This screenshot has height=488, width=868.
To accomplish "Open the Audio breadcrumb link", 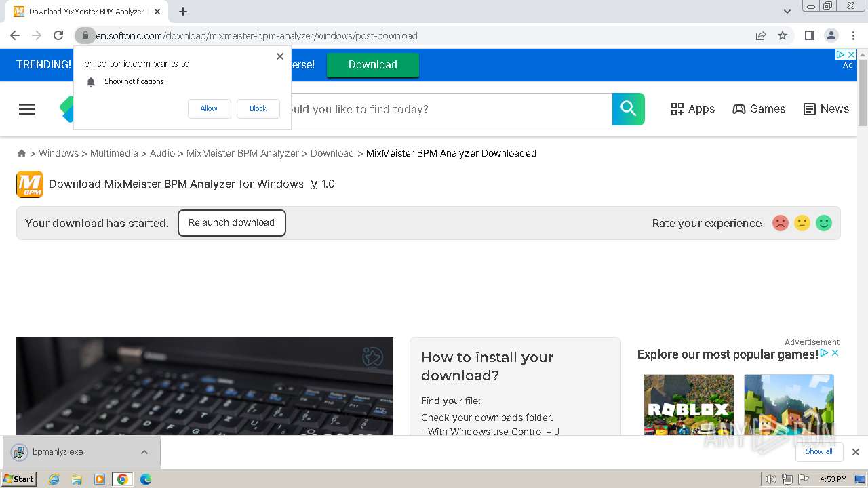I will (162, 153).
